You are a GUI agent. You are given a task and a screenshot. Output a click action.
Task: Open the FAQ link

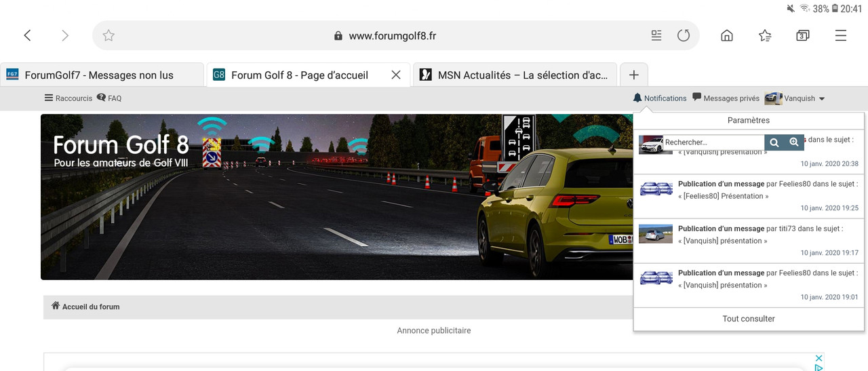(109, 98)
